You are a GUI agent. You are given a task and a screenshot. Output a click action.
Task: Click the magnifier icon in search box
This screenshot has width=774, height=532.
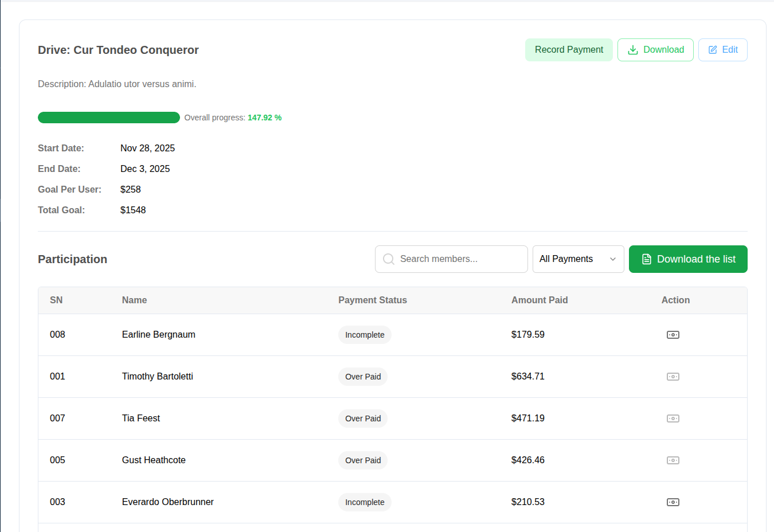(389, 259)
